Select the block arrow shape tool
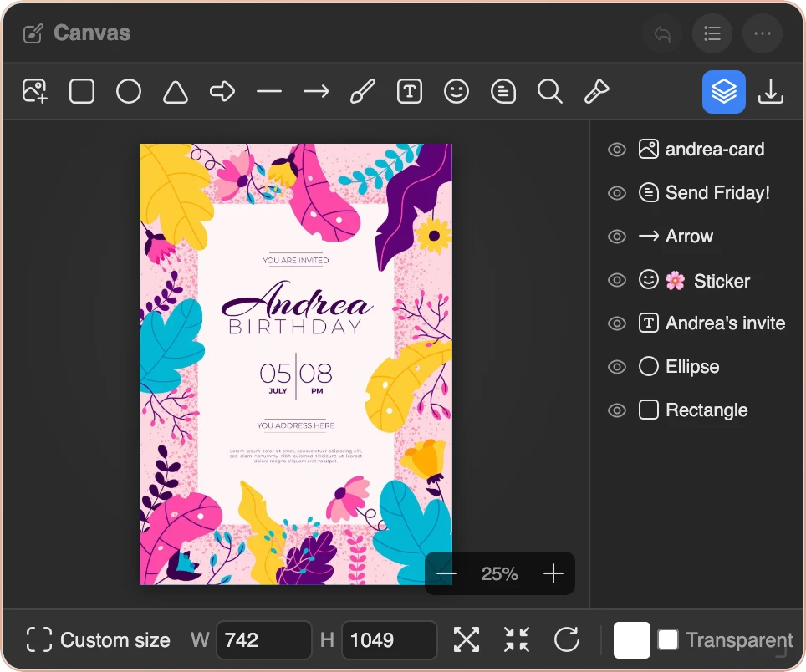This screenshot has height=672, width=806. (x=222, y=91)
